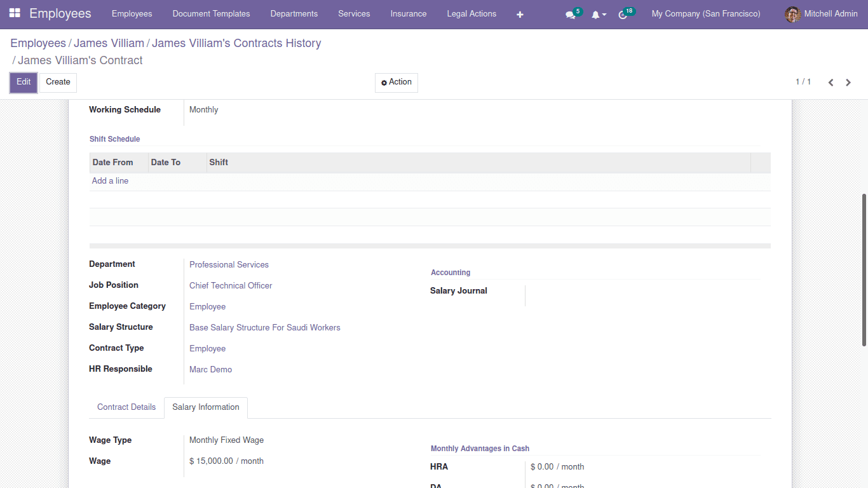868x488 pixels.
Task: Click Add a line in Shift Schedule
Action: (x=110, y=180)
